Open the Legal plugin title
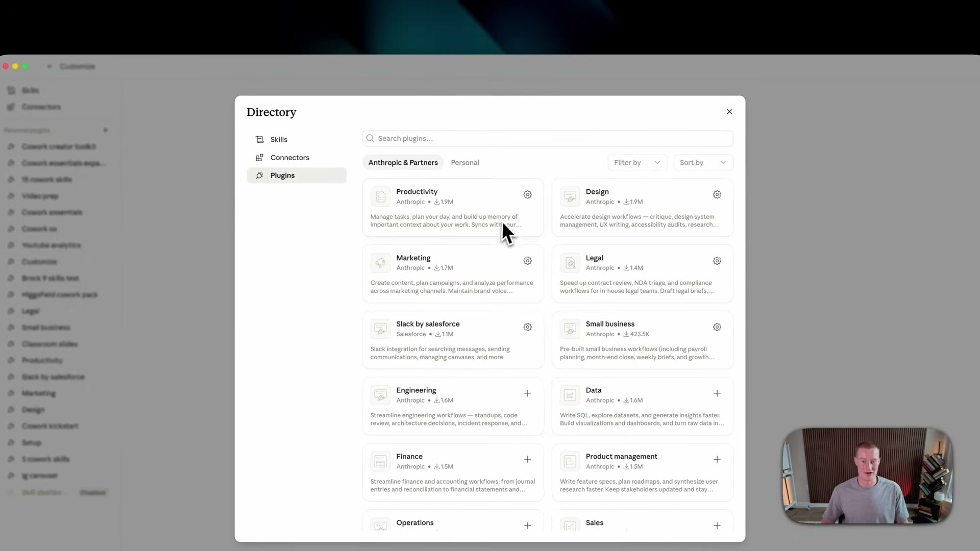 pyautogui.click(x=594, y=258)
